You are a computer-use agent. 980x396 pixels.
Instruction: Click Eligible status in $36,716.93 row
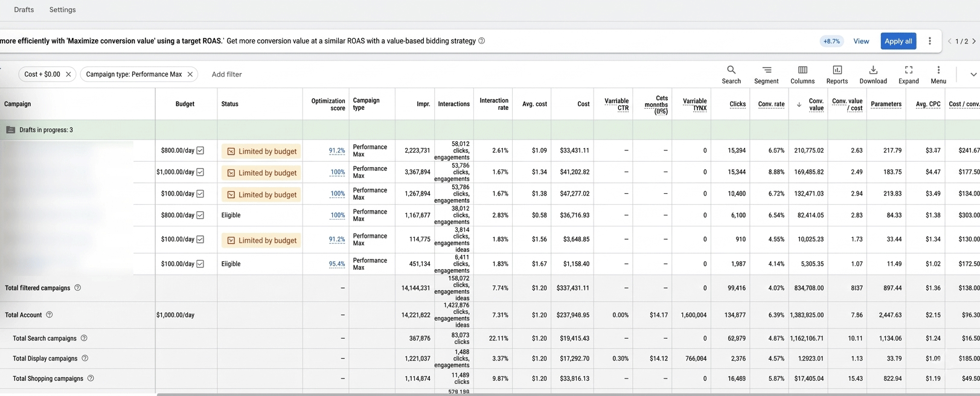tap(231, 215)
